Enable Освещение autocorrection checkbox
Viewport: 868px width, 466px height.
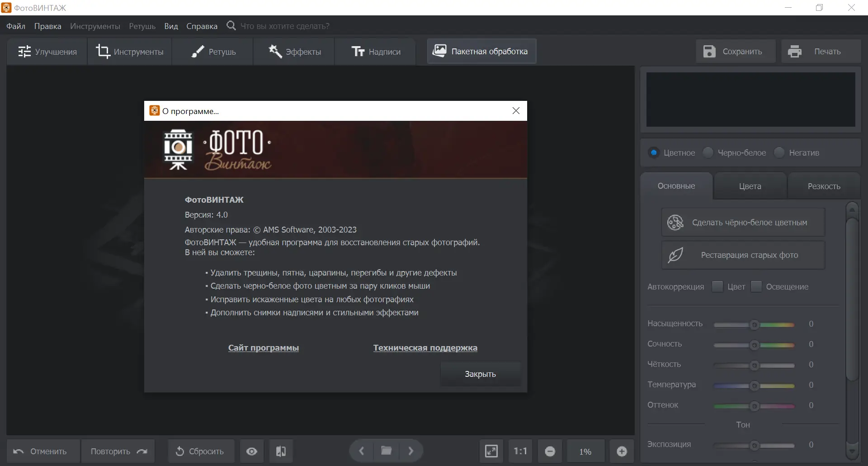tap(756, 286)
